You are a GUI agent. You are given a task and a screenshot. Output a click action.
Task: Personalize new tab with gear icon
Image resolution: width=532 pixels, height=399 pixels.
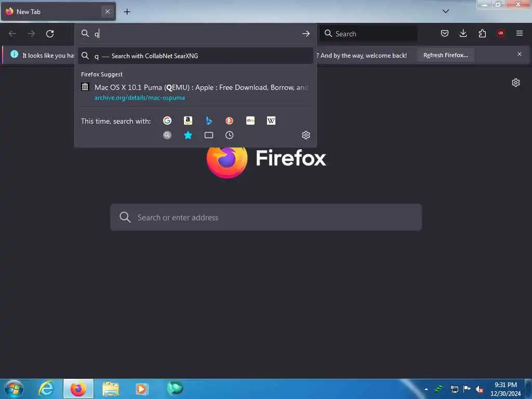point(516,83)
